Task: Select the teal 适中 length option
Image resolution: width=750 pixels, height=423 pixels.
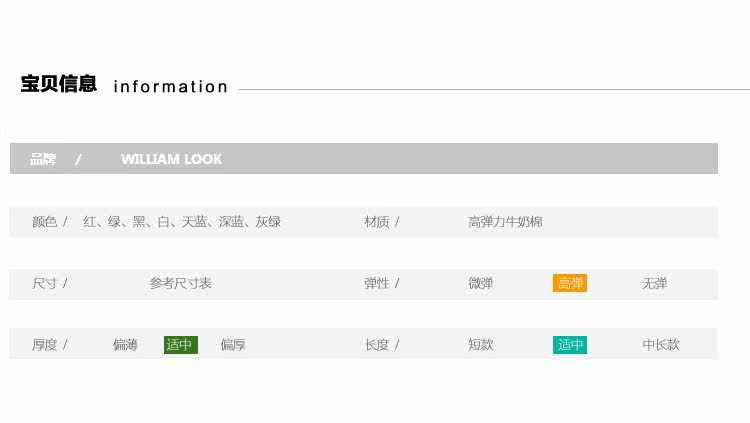Action: [570, 345]
